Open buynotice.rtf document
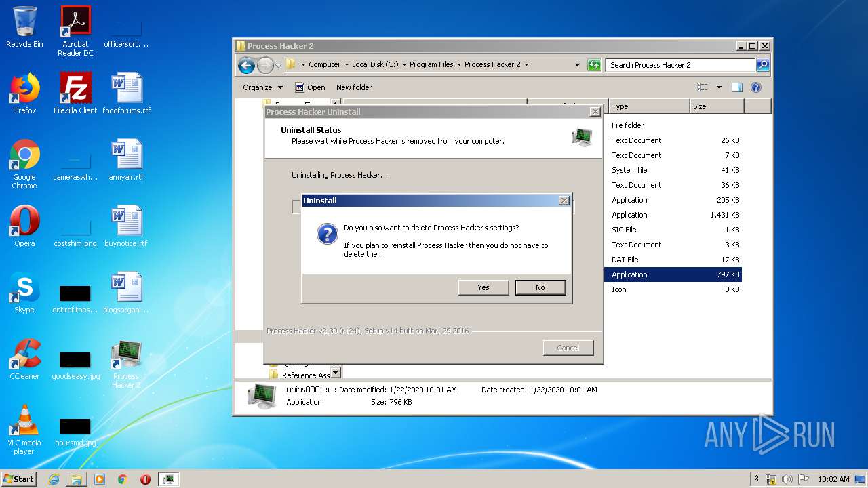 (x=127, y=227)
